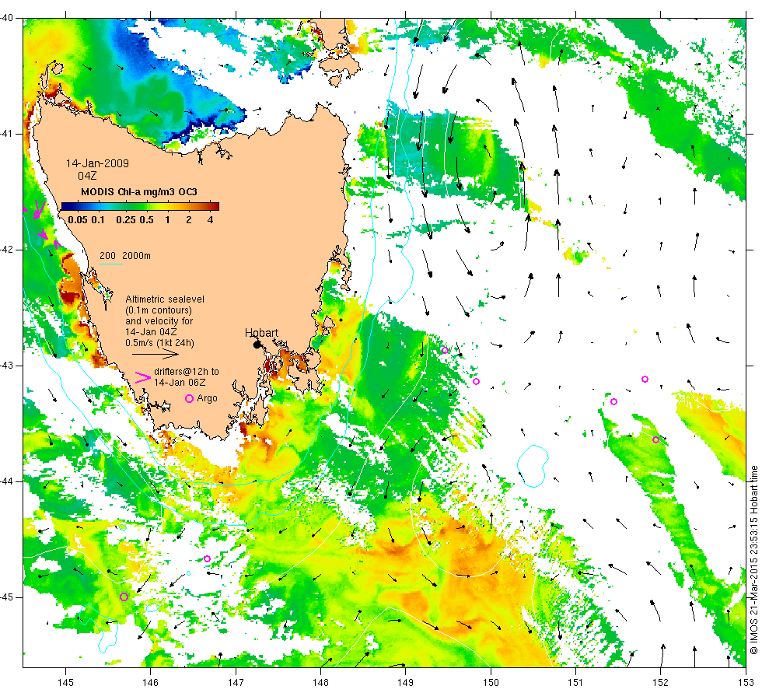The height and width of the screenshot is (700, 762).
Task: Click the longitude '147' axis label
Action: pos(236,683)
